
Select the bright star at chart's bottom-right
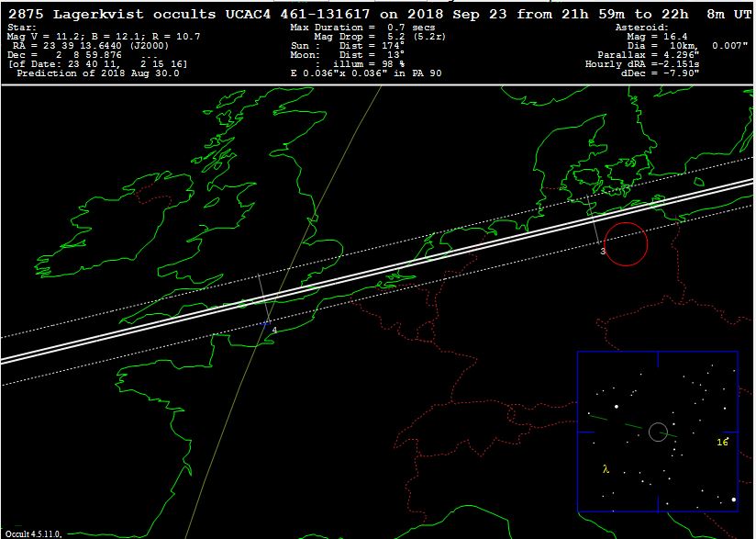[x=733, y=500]
